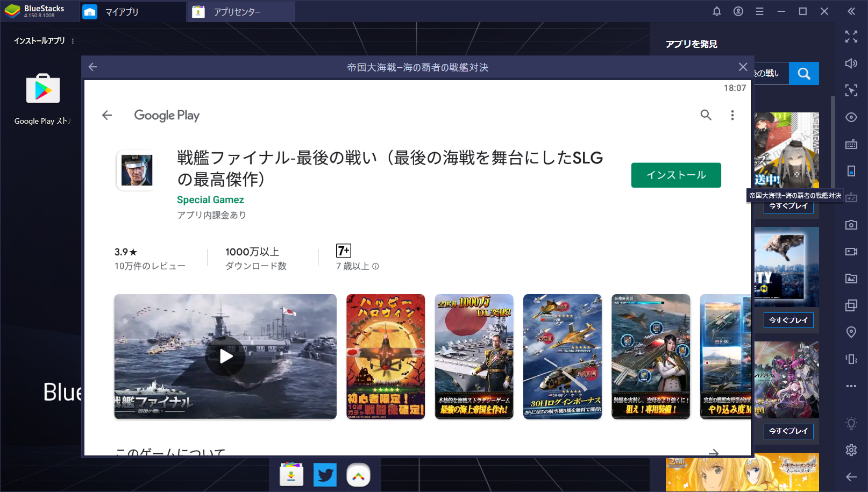Image resolution: width=868 pixels, height=492 pixels.
Task: Open BlueStacks settings gear icon
Action: click(851, 450)
